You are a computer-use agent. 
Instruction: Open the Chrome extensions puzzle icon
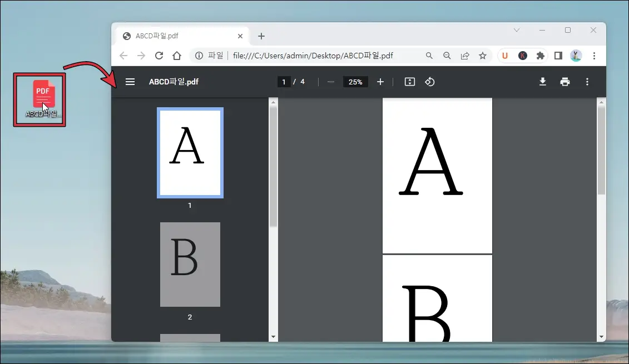[x=540, y=56]
